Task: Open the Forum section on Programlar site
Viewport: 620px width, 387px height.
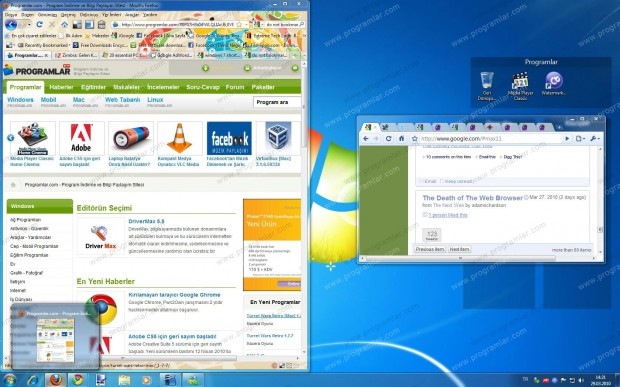Action: (x=235, y=87)
